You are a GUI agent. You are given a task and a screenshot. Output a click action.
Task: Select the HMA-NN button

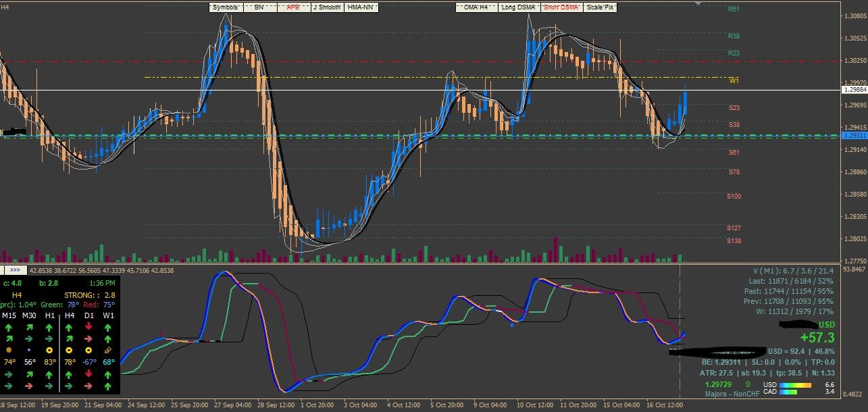click(x=361, y=7)
